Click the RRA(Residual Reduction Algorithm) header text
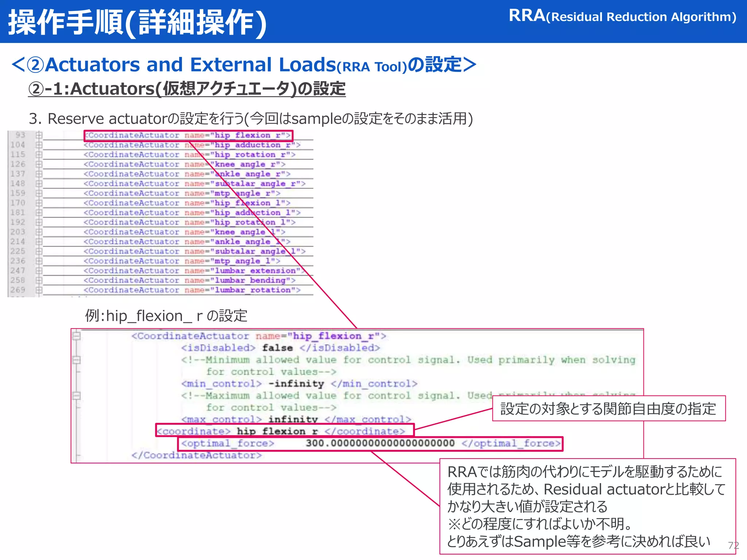 pos(622,16)
